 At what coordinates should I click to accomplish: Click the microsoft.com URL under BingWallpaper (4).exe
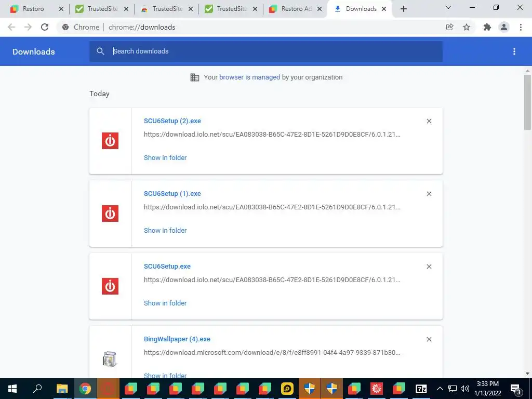point(272,353)
